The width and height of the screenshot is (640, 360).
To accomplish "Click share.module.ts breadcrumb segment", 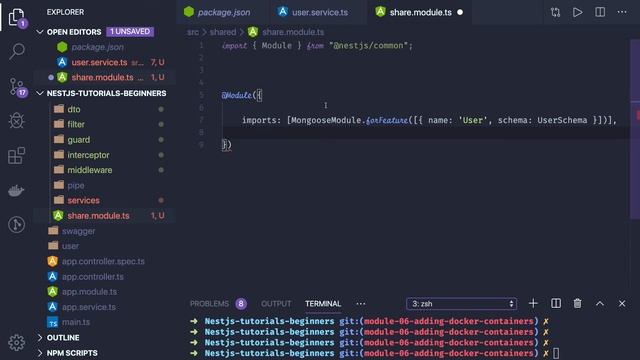I will 293,32.
